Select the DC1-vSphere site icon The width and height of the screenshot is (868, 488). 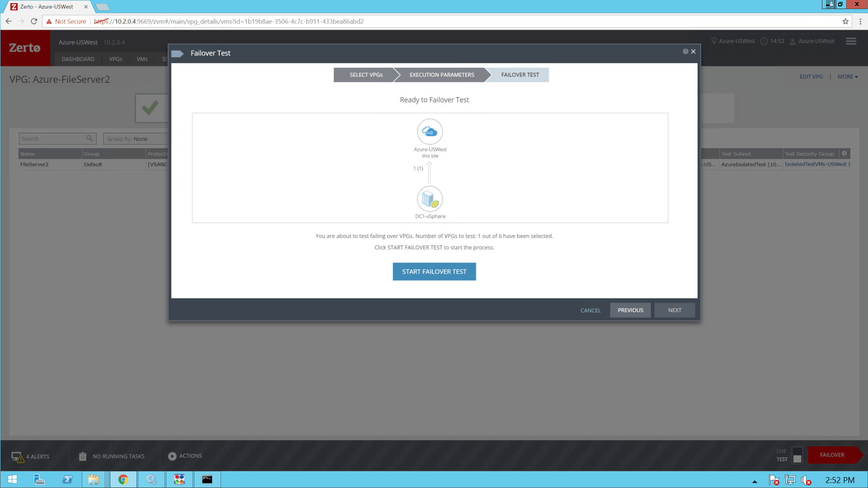coord(430,199)
